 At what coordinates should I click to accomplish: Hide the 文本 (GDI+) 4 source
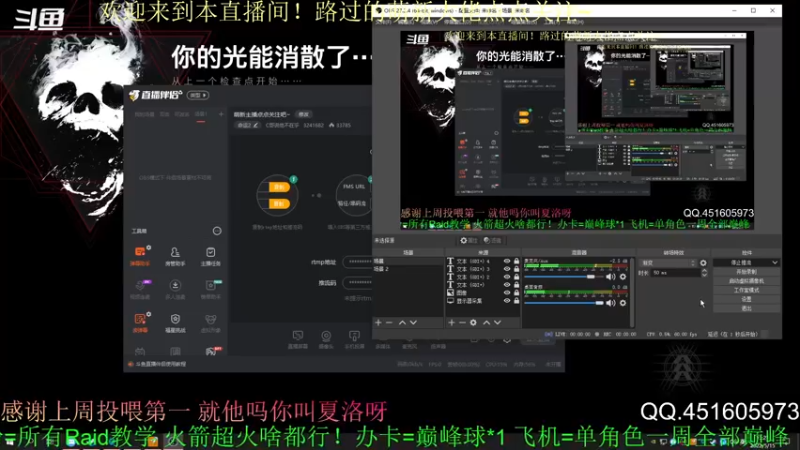point(507,261)
